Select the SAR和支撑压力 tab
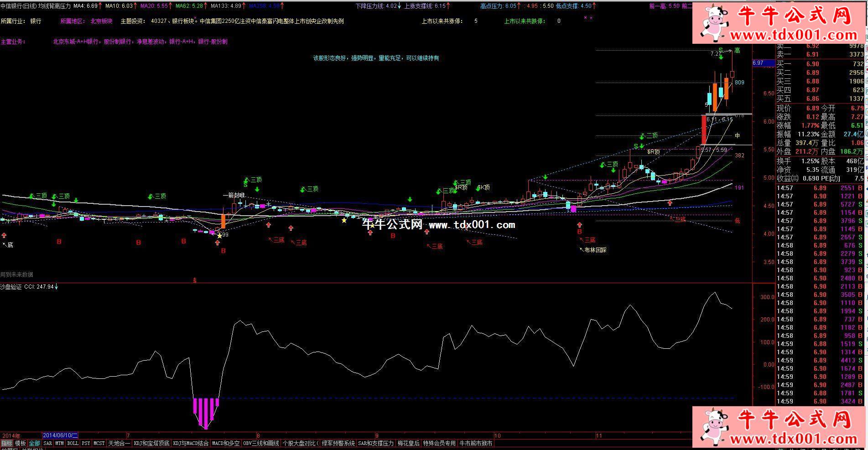 click(x=376, y=443)
